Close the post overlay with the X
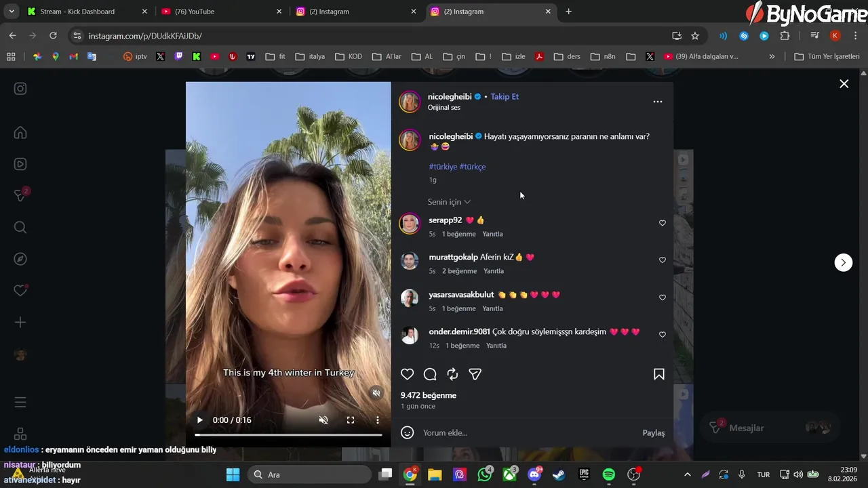868x488 pixels. pyautogui.click(x=844, y=84)
